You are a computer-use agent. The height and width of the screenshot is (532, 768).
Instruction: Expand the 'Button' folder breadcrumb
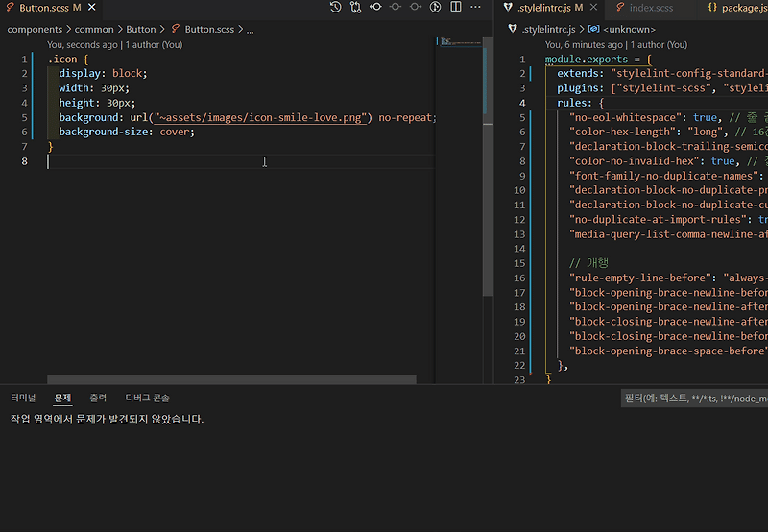(x=140, y=29)
